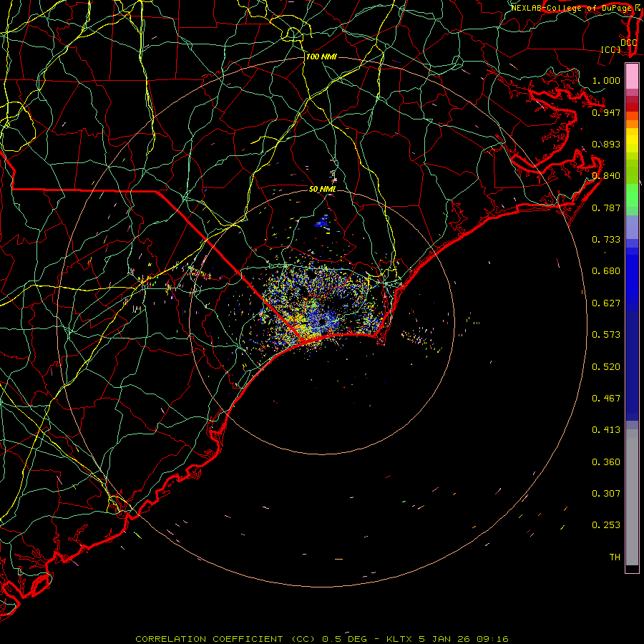Click the 0.573 scale value
Viewport: 644px width, 644px height.
606,335
